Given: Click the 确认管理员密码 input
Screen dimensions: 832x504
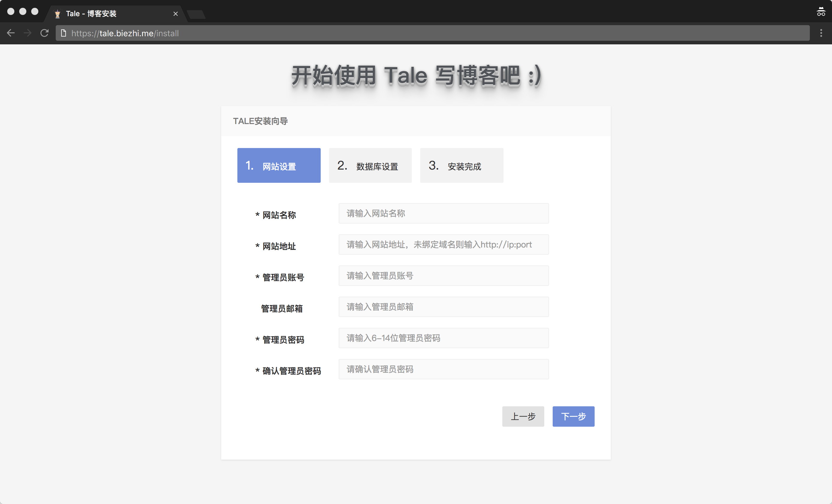Looking at the screenshot, I should click(x=443, y=369).
